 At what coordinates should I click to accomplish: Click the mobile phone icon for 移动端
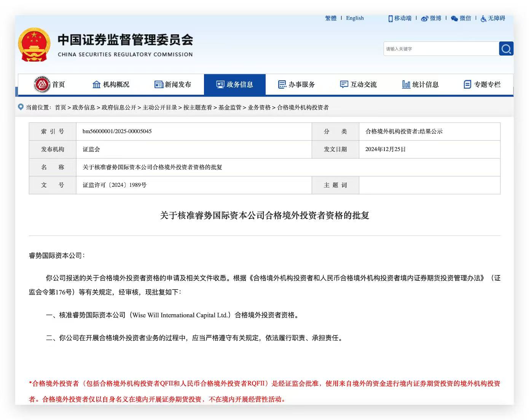pos(390,18)
